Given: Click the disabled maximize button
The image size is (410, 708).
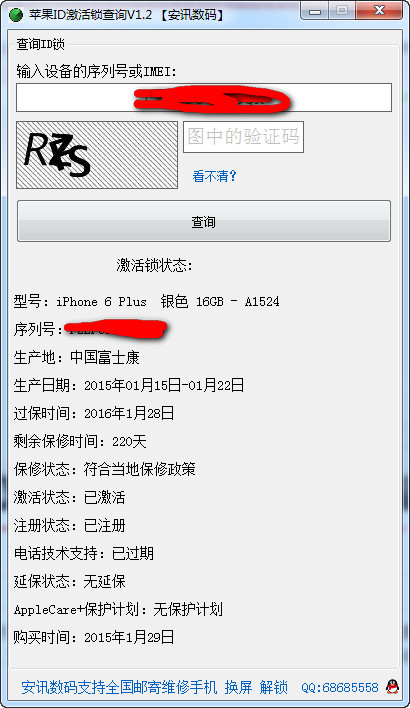Looking at the screenshot, I should click(342, 11).
